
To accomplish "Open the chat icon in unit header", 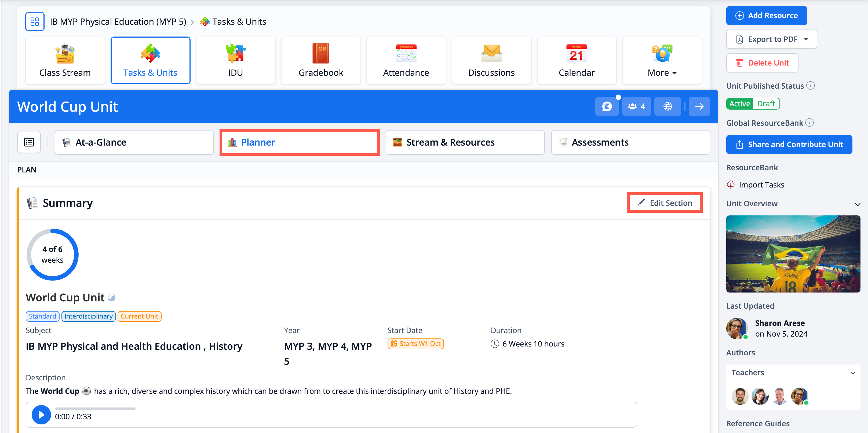I will tap(607, 107).
